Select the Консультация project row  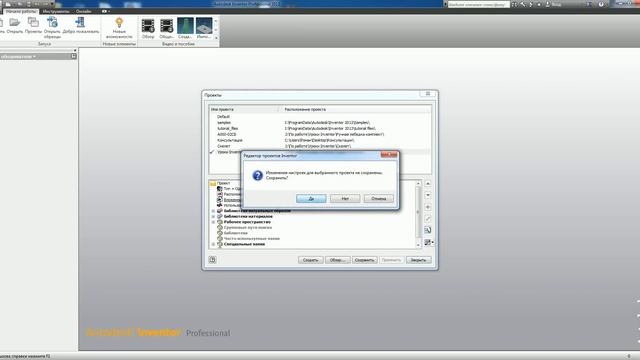tap(320, 140)
